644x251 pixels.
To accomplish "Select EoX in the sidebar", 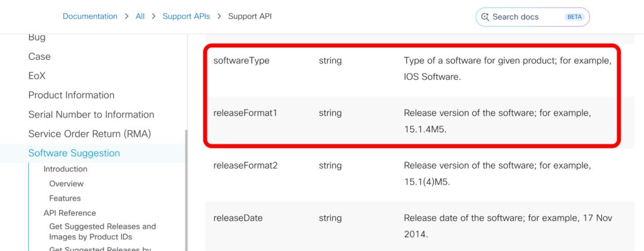I will click(x=37, y=76).
